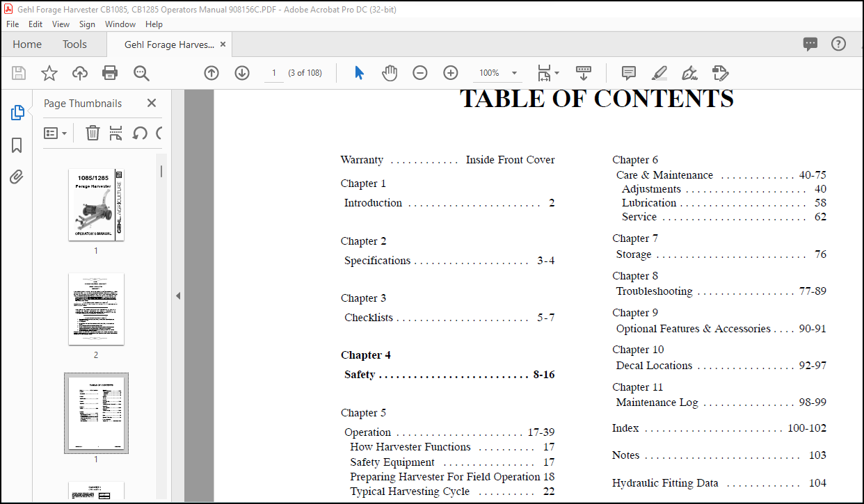Click the 'Typical Harvesting Cycle' contents entry
Image resolution: width=864 pixels, height=504 pixels.
[x=452, y=491]
